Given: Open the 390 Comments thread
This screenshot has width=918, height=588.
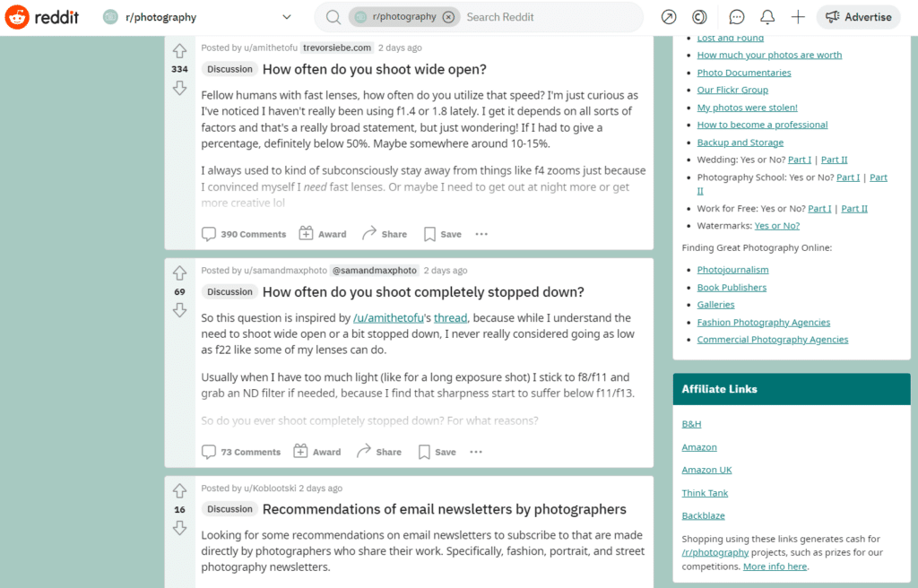Looking at the screenshot, I should pyautogui.click(x=244, y=234).
